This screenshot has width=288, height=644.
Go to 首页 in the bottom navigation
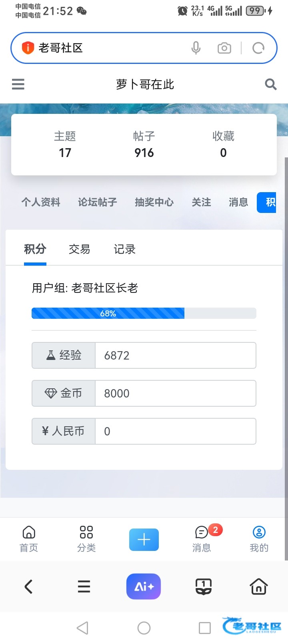coord(29,539)
